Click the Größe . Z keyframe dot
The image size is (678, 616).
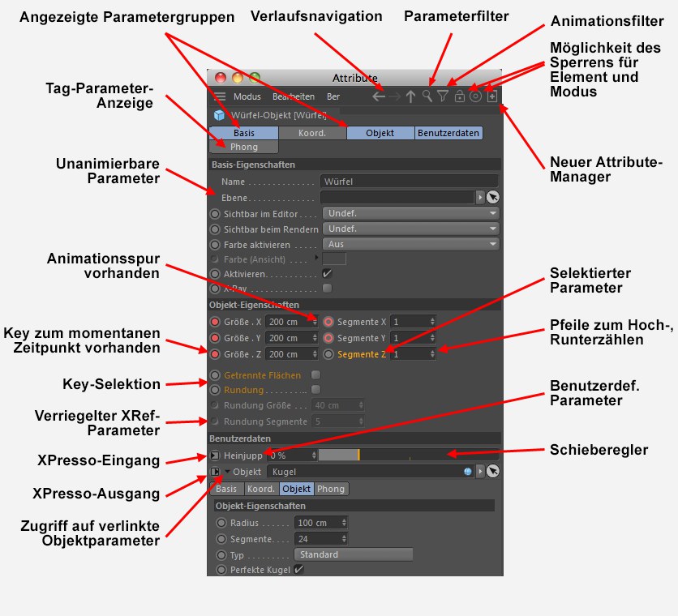click(215, 354)
